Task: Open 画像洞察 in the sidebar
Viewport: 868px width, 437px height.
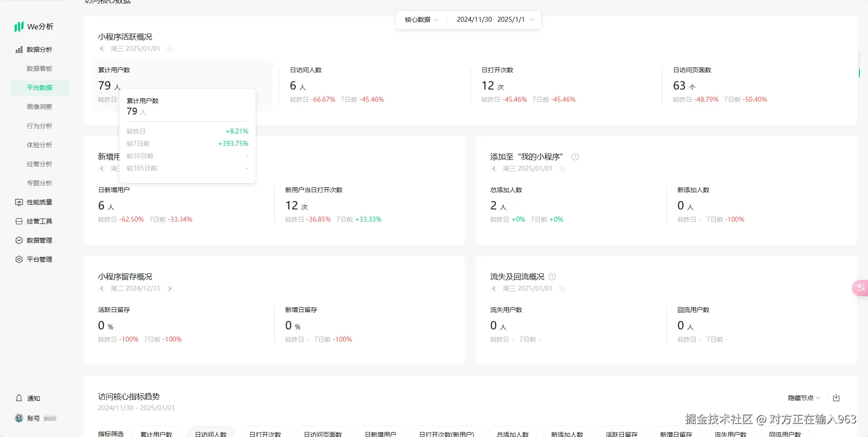Action: 40,107
